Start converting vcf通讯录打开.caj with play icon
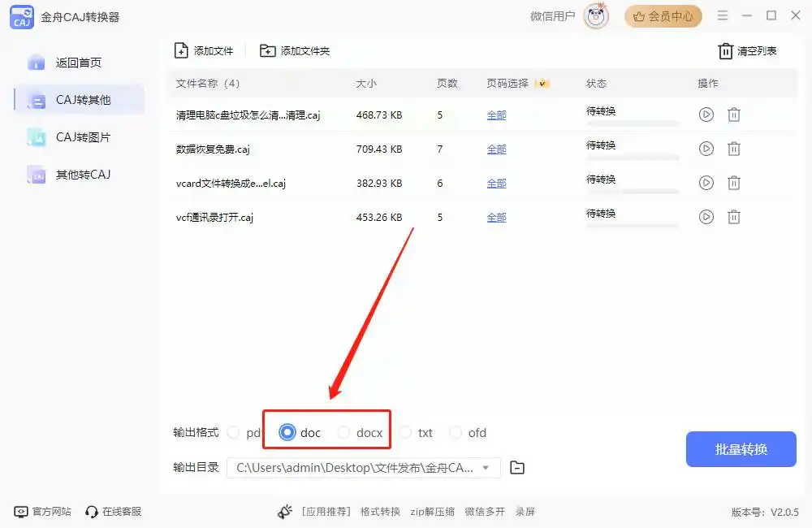The height and width of the screenshot is (528, 812). pos(706,217)
